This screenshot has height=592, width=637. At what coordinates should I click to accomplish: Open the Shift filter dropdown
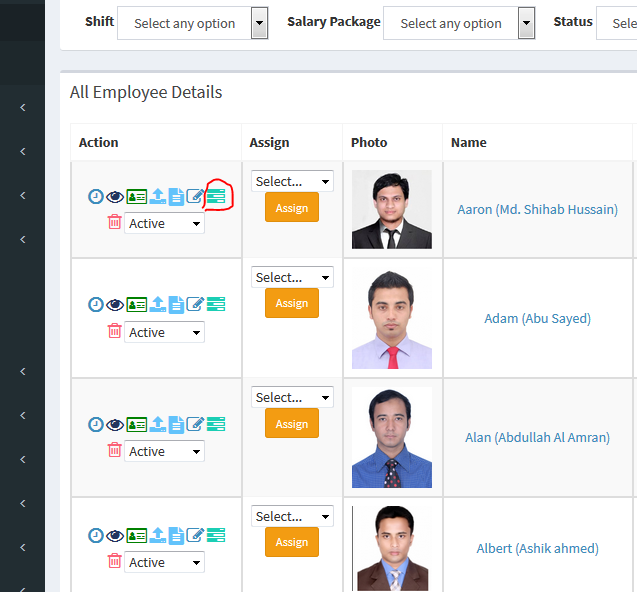(x=192, y=23)
